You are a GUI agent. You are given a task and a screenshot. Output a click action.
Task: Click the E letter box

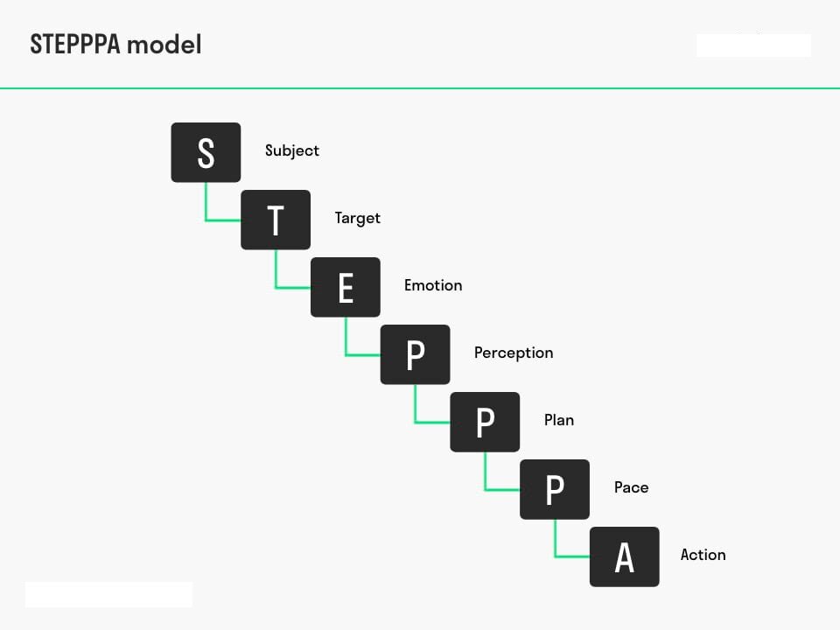(x=346, y=287)
